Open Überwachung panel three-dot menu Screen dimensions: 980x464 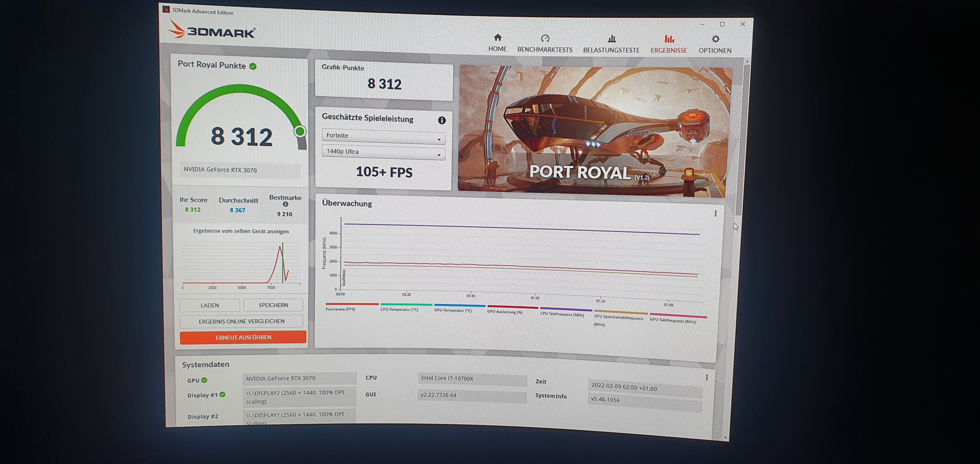tap(715, 214)
